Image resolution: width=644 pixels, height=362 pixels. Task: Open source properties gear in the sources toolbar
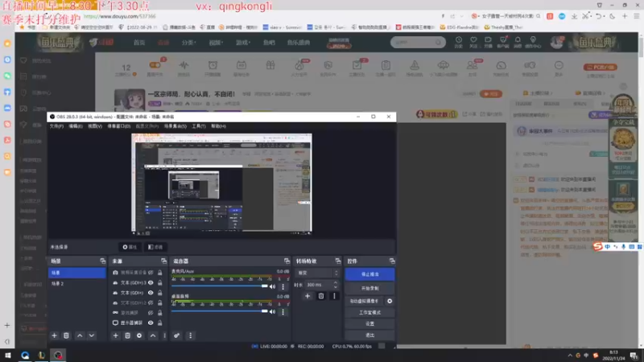click(x=139, y=335)
